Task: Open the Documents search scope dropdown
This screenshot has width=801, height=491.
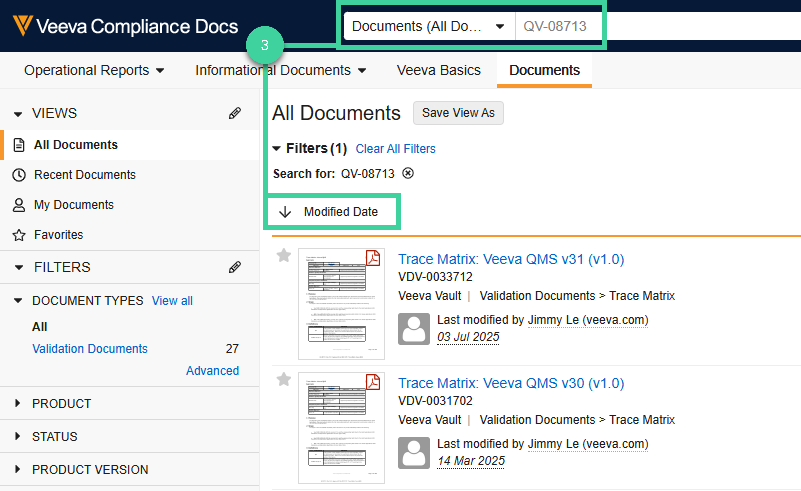Action: coord(429,26)
